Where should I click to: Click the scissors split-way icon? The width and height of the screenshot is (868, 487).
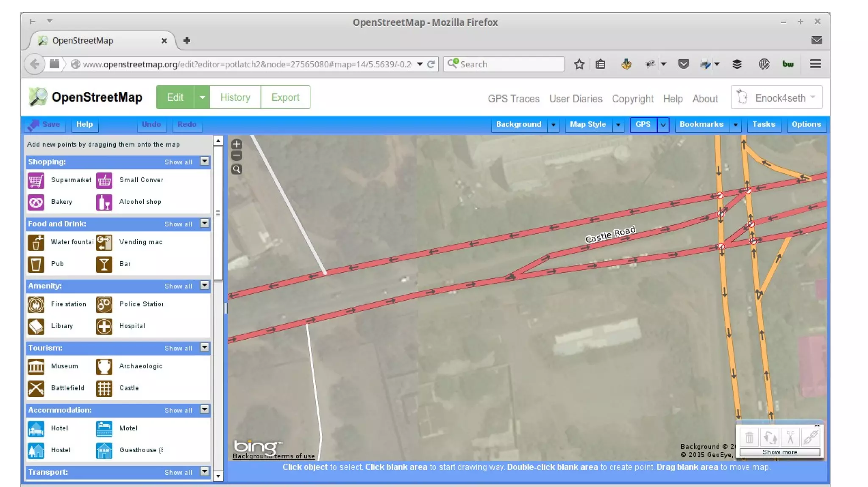pos(790,437)
